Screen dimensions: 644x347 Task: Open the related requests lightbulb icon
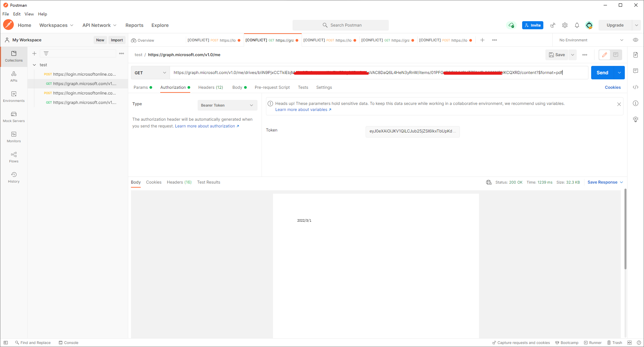[636, 119]
